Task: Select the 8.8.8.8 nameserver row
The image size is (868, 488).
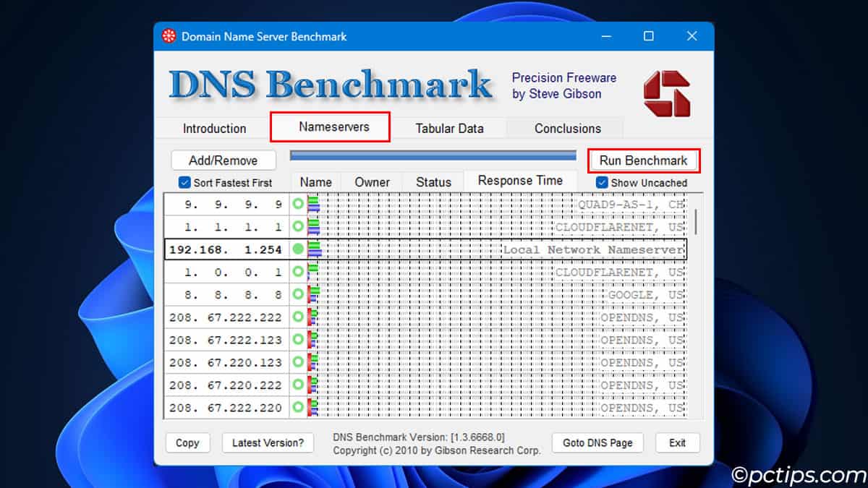Action: tap(425, 294)
